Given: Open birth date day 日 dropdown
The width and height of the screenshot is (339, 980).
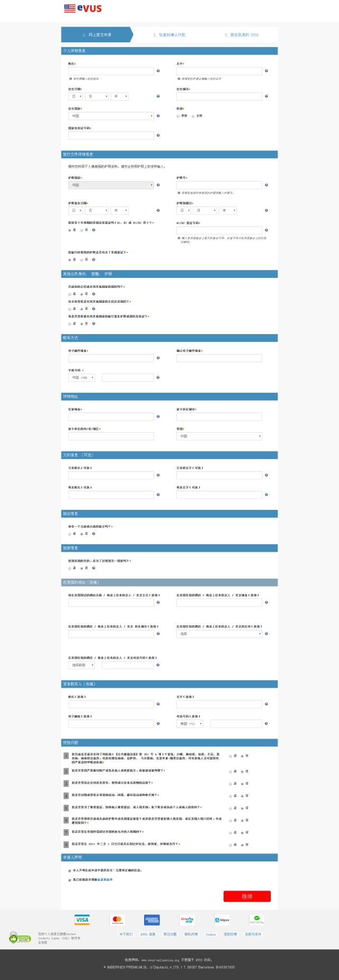Looking at the screenshot, I should 76,96.
